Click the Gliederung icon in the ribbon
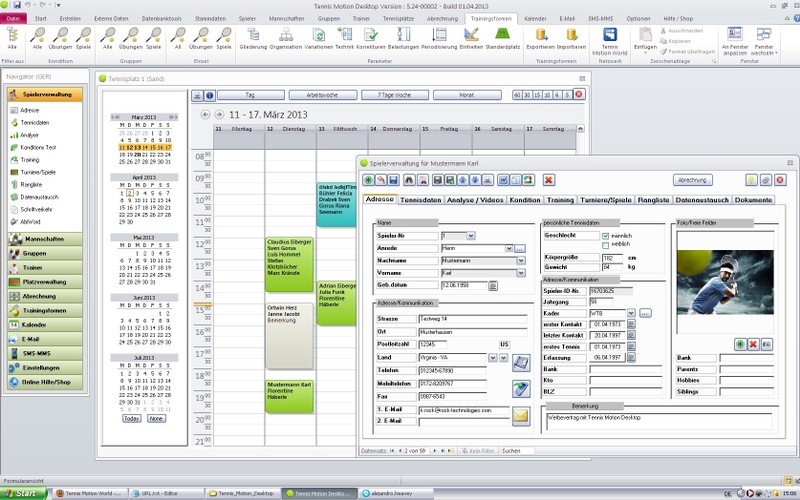Screen dimensions: 800x500 click(x=254, y=38)
